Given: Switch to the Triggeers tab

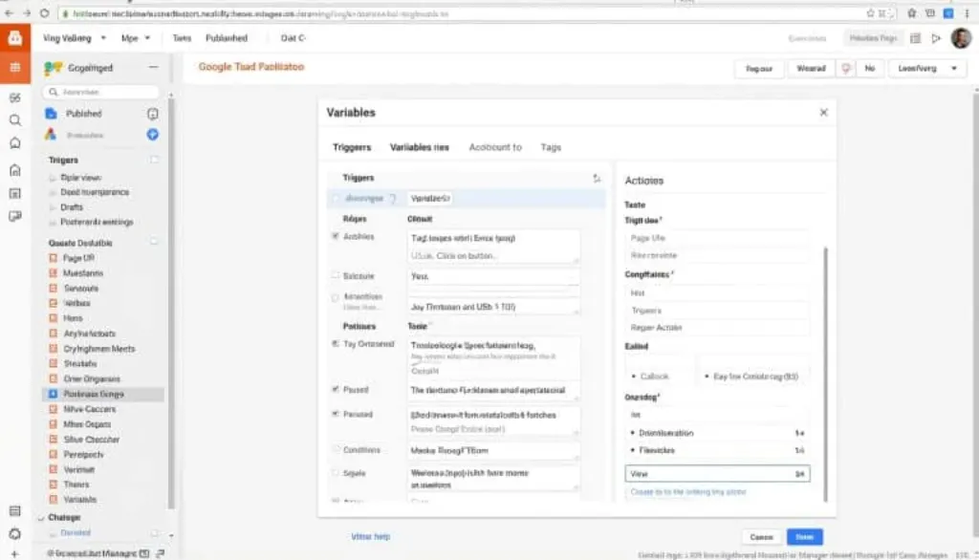Looking at the screenshot, I should [x=352, y=147].
